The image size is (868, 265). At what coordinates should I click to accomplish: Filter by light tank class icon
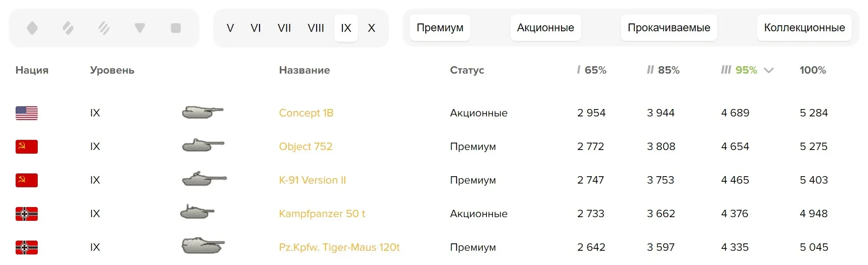click(32, 28)
